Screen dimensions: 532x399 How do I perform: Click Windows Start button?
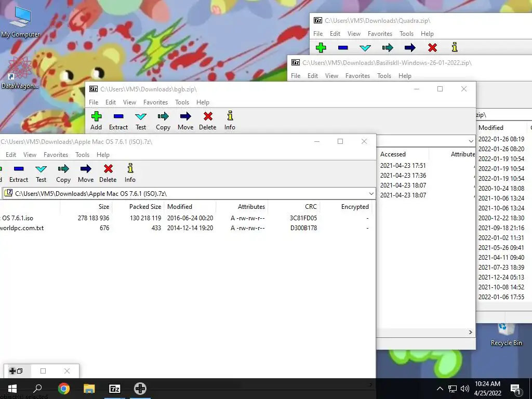pyautogui.click(x=12, y=389)
